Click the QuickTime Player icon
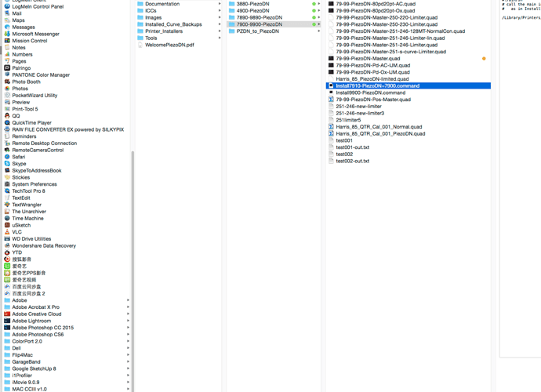The height and width of the screenshot is (392, 541). click(x=7, y=123)
